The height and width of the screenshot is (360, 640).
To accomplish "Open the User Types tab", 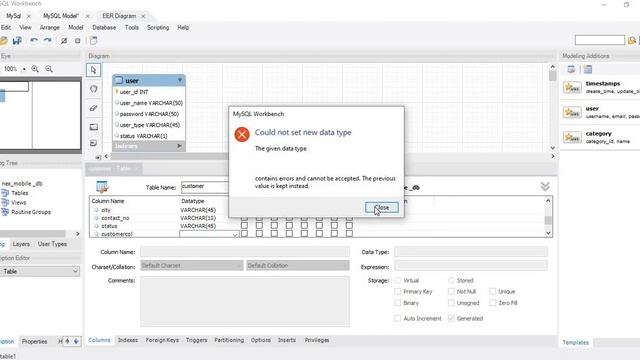I will pyautogui.click(x=52, y=244).
